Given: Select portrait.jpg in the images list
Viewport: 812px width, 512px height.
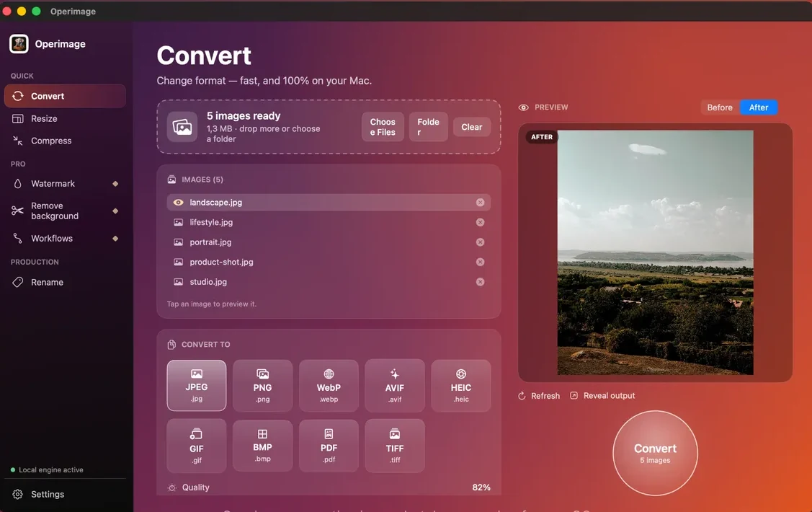Looking at the screenshot, I should [x=329, y=242].
